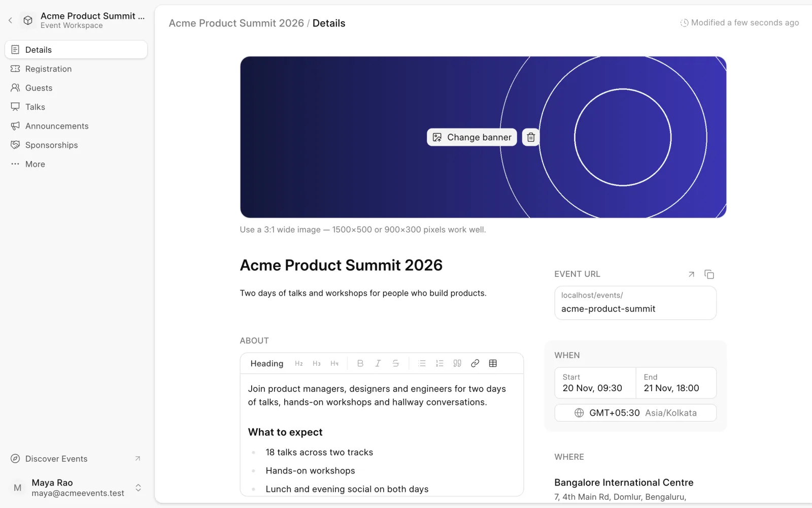Click the Hands-on workshops bullet

tap(310, 471)
